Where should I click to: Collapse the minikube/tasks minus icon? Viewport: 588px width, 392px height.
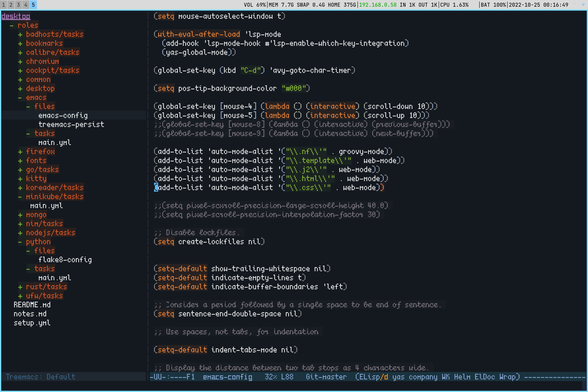[x=20, y=197]
